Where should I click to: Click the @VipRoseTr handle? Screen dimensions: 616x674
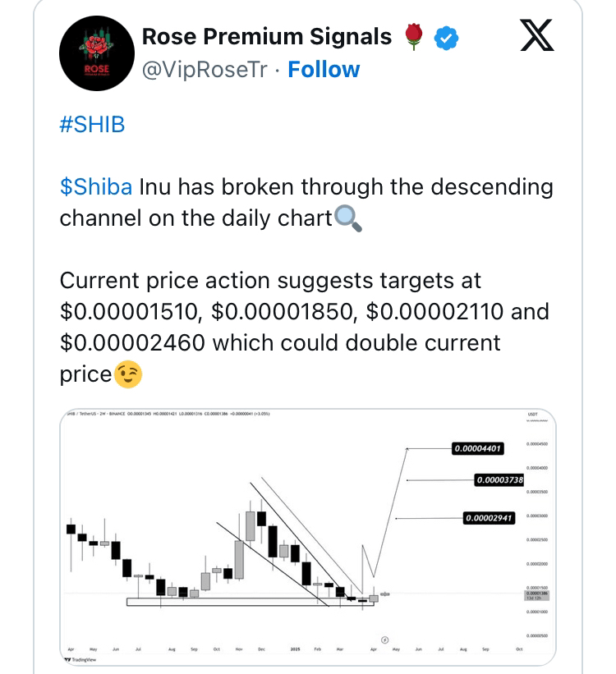205,70
